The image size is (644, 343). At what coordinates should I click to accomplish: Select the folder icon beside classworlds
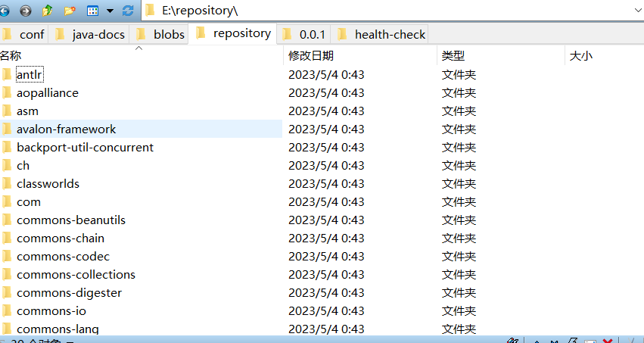click(7, 183)
